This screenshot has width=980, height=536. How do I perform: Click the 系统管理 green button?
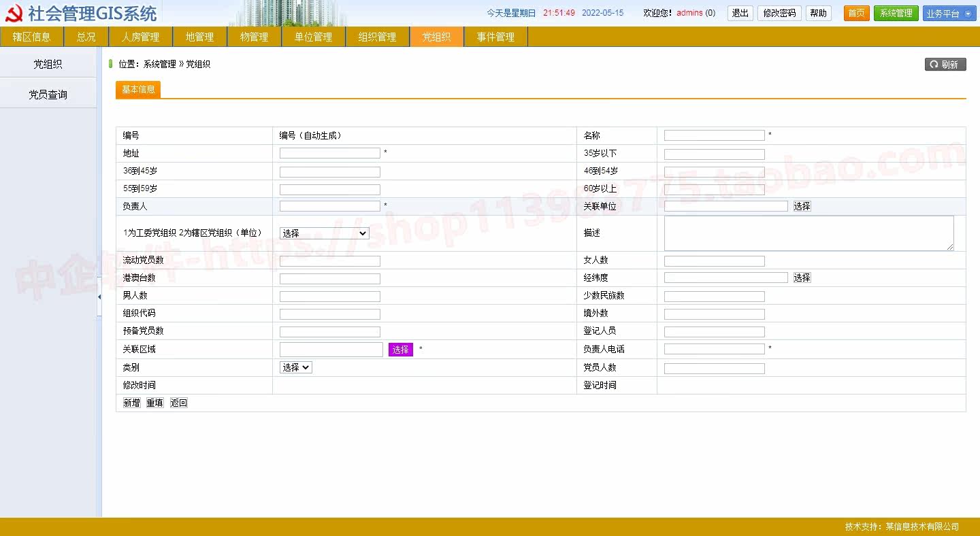tap(896, 14)
